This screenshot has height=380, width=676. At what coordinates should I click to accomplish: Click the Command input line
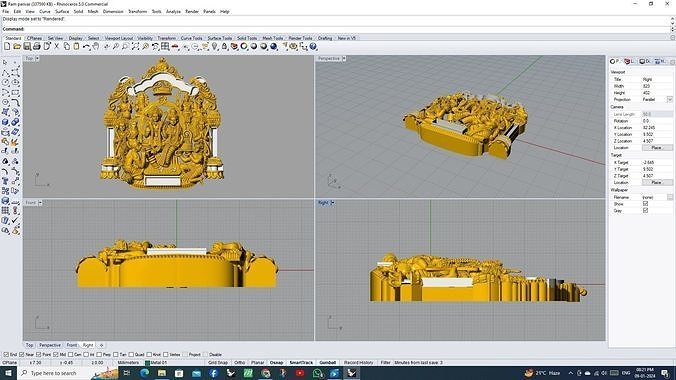(x=336, y=29)
